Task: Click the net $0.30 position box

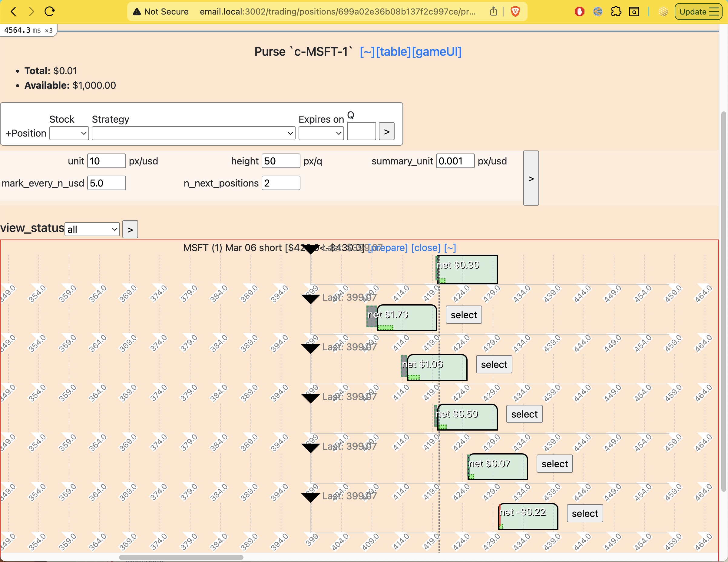Action: tap(467, 270)
